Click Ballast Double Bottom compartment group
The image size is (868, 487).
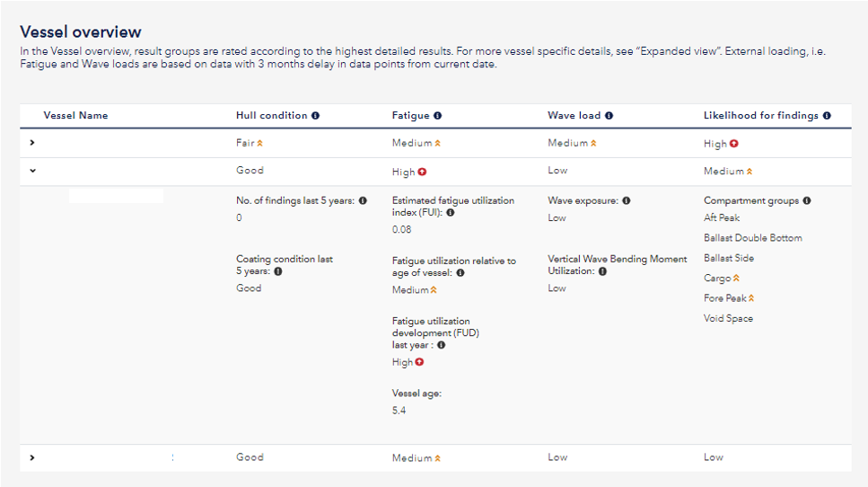(x=752, y=238)
